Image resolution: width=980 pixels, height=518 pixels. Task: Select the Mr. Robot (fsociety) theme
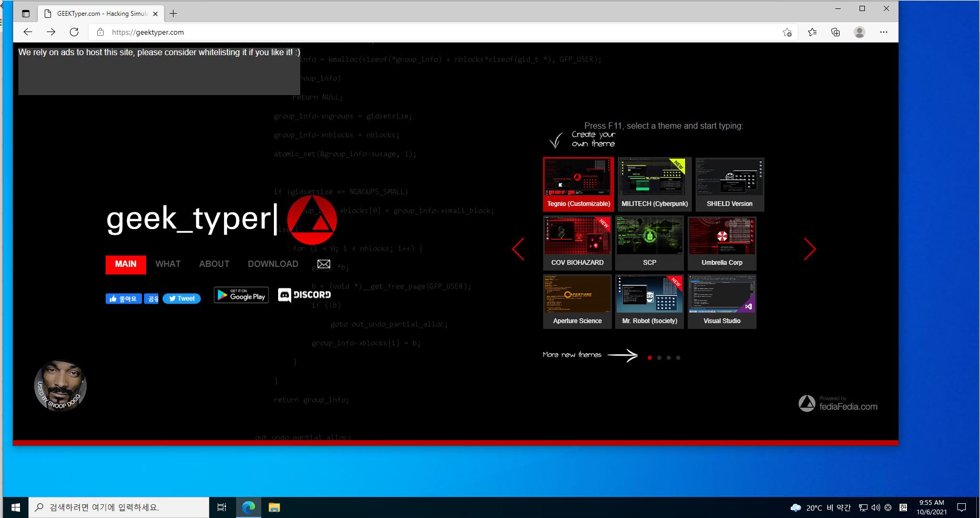pos(650,302)
